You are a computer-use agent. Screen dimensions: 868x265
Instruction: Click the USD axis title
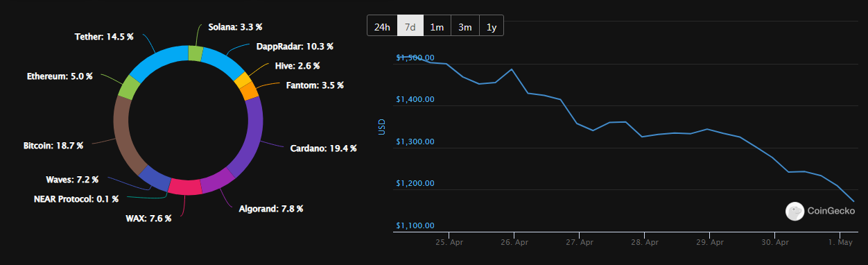381,128
